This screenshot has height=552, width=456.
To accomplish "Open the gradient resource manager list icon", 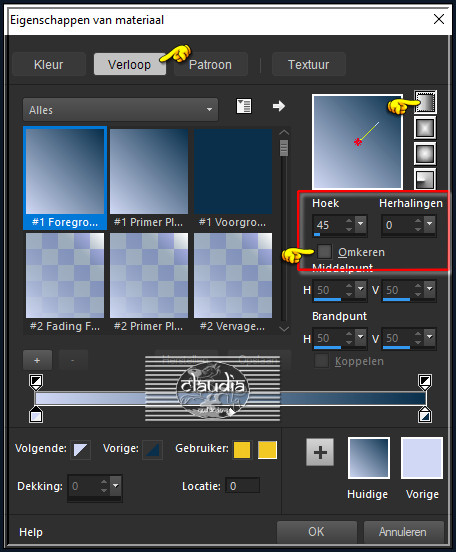I will coord(244,106).
